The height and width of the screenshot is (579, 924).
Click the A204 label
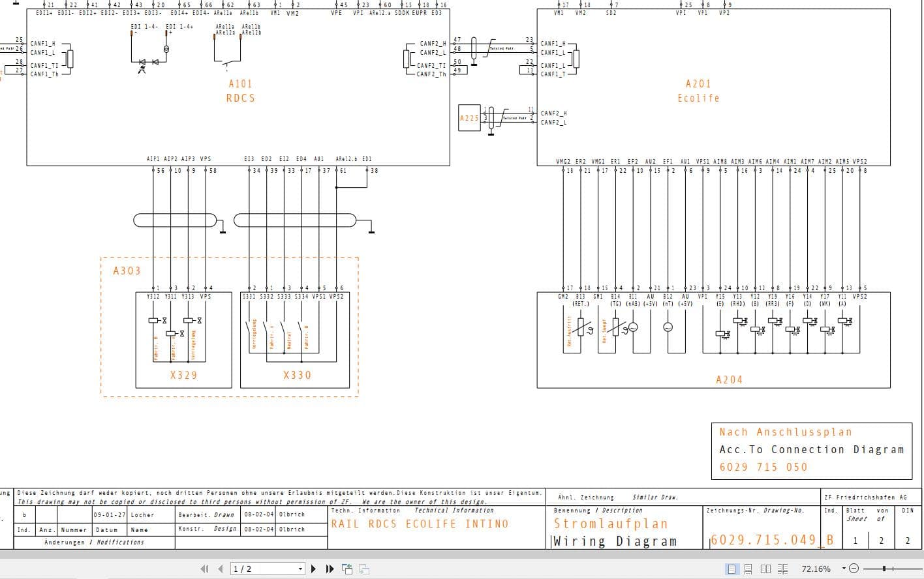pyautogui.click(x=729, y=379)
